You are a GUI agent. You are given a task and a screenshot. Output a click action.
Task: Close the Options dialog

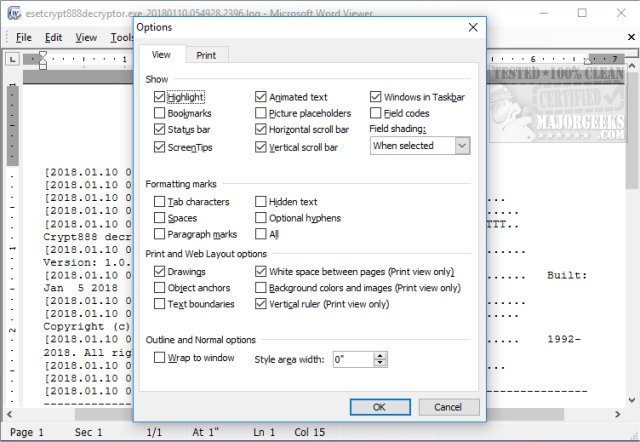point(473,27)
